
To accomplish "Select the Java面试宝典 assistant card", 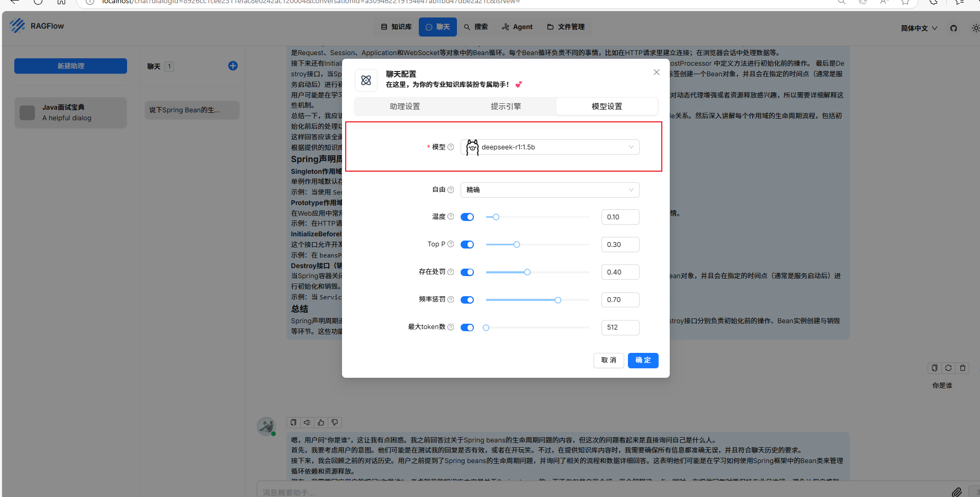I will pos(70,112).
